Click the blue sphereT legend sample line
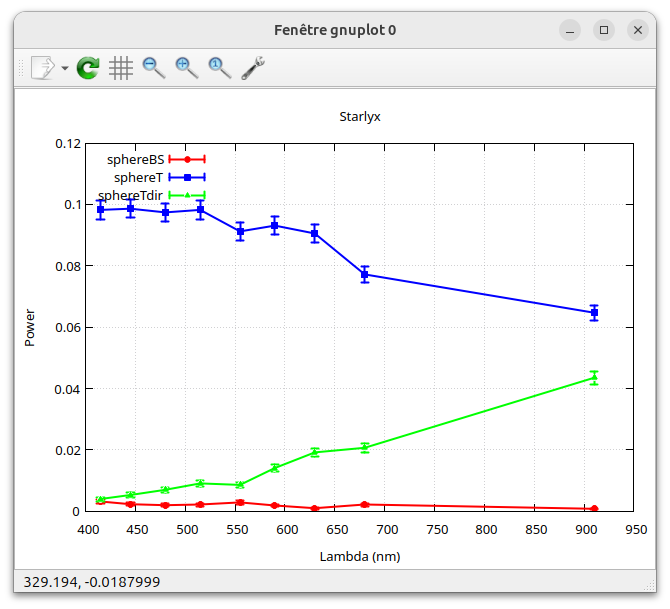Viewport: 670px width, 609px height. point(187,177)
